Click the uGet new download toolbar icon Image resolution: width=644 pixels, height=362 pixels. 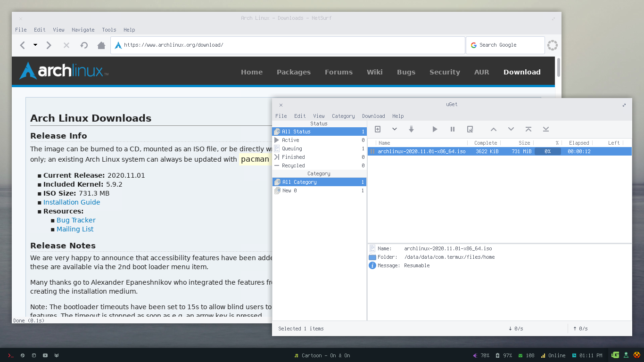coord(377,129)
